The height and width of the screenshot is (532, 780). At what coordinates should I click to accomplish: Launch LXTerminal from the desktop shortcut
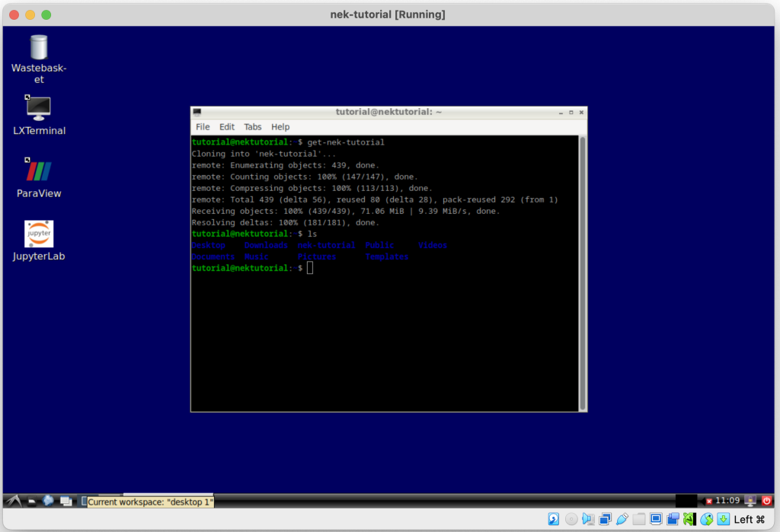point(39,109)
